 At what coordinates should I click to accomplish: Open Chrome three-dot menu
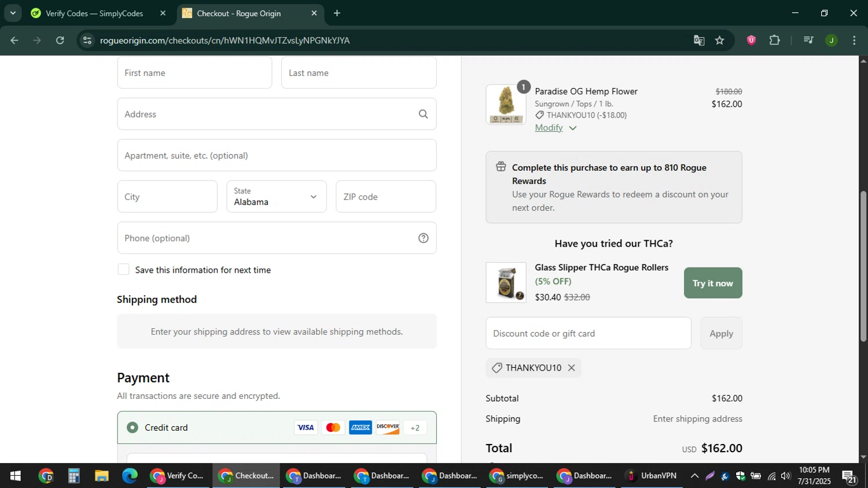(854, 41)
